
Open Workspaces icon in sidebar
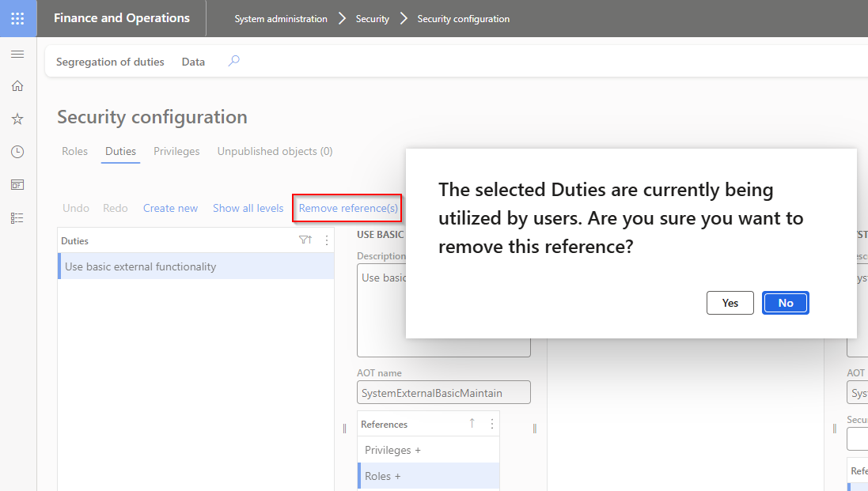(x=17, y=184)
